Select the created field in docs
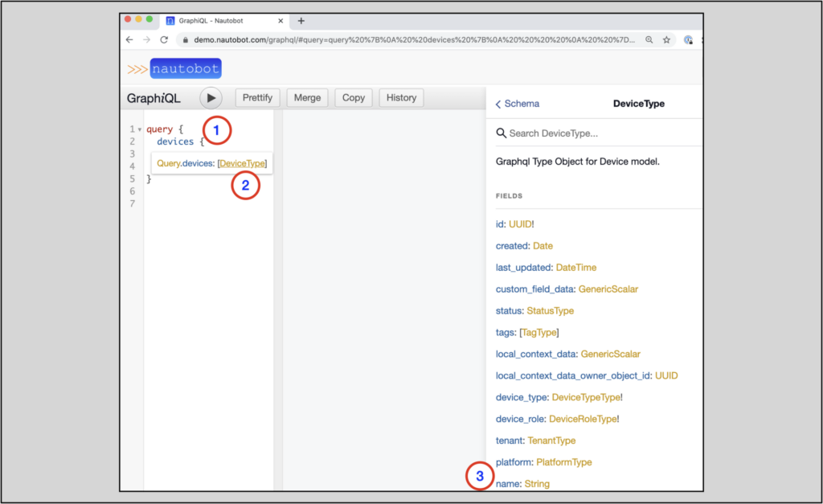 [x=512, y=246]
